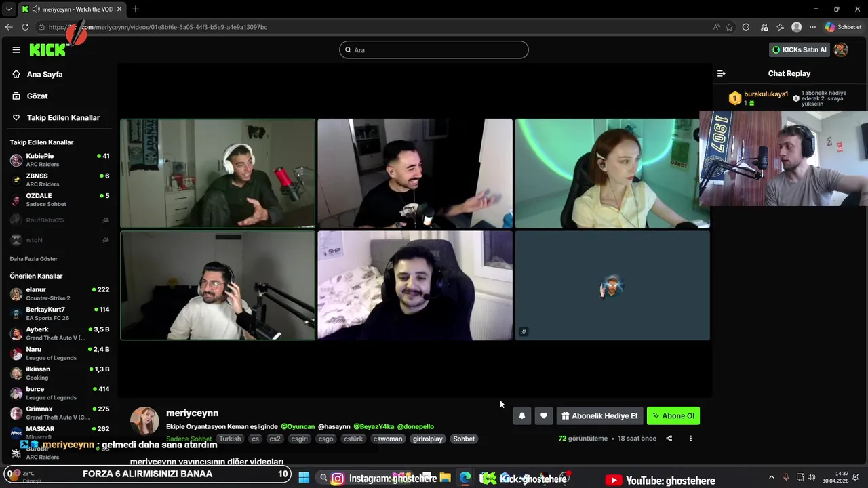The image size is (868, 488).
Task: Expand Daha Fazla Göster channel list
Action: (33, 259)
